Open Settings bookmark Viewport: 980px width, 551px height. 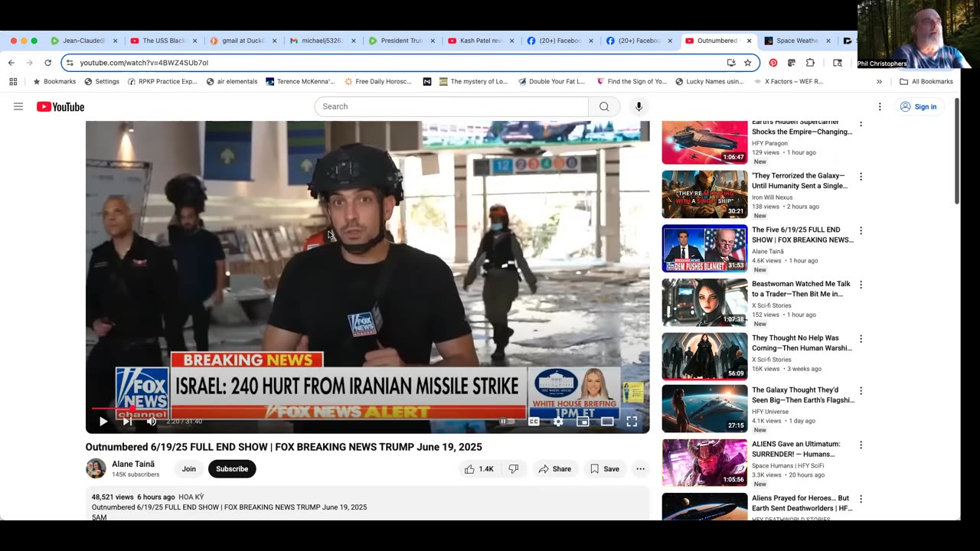(102, 81)
